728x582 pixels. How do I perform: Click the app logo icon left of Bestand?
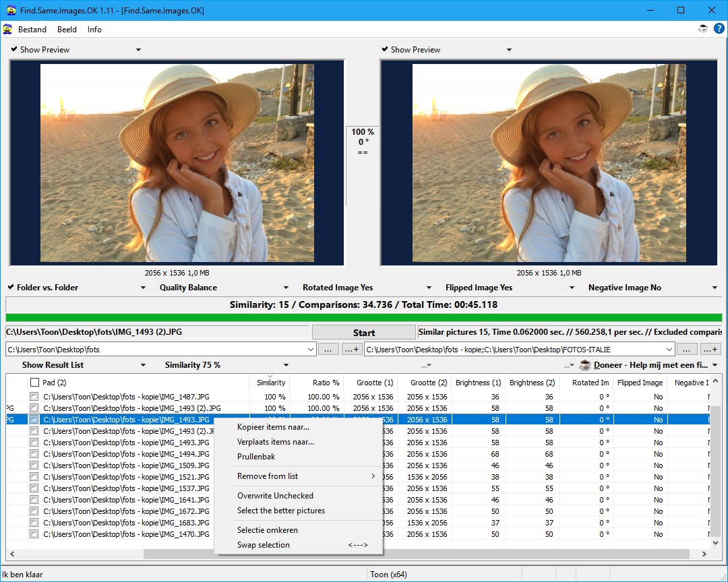tap(7, 29)
